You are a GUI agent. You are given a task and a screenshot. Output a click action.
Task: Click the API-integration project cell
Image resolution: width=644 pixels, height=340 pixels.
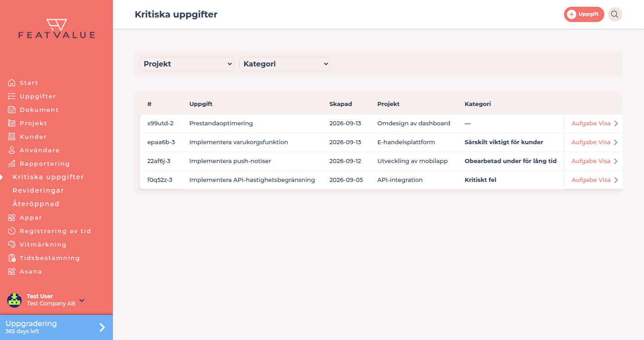[400, 180]
